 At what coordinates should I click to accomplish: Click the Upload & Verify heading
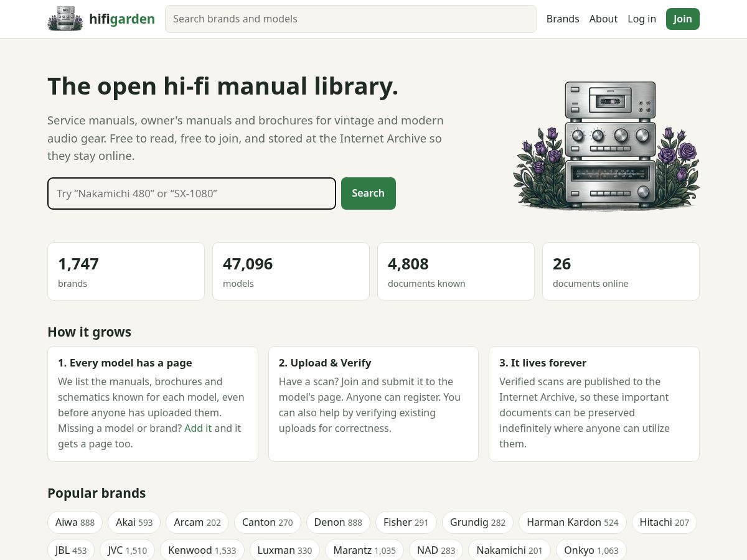[325, 363]
